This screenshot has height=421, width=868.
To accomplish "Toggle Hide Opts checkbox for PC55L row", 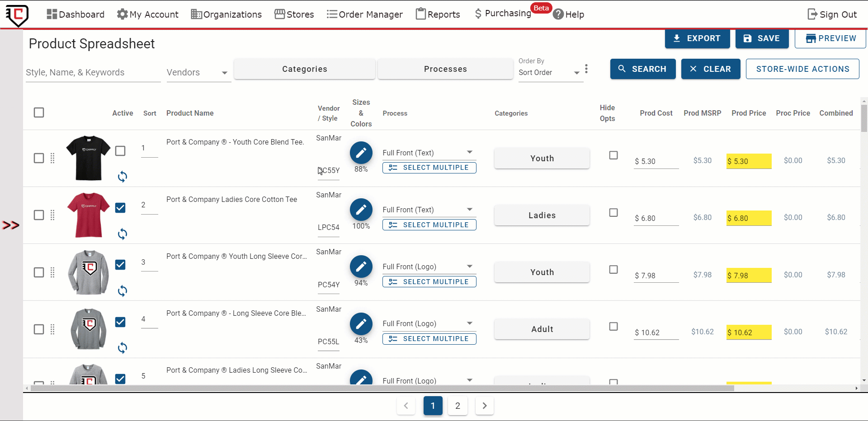I will coord(613,327).
